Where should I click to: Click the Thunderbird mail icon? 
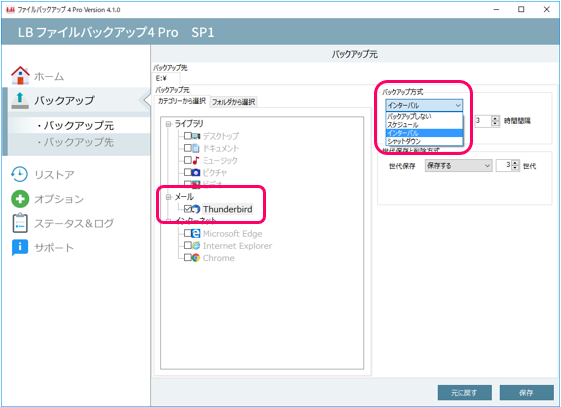click(x=196, y=209)
